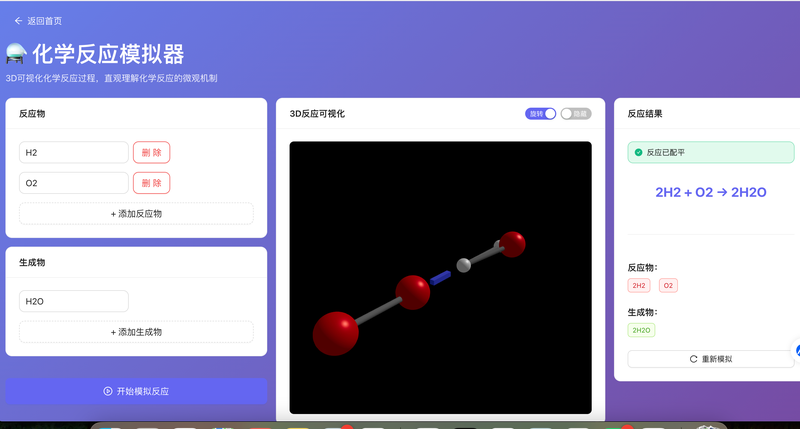800x429 pixels.
Task: Go back via 返回首页 link
Action: [x=38, y=21]
